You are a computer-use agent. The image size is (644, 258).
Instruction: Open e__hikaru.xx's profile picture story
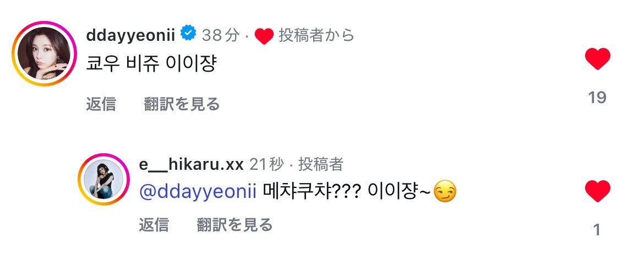point(104,179)
